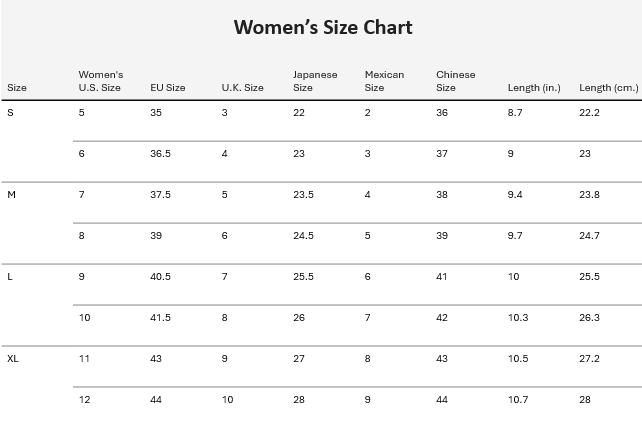The image size is (642, 422).
Task: Click the Japanese size 24.5 cell
Action: pyautogui.click(x=303, y=236)
